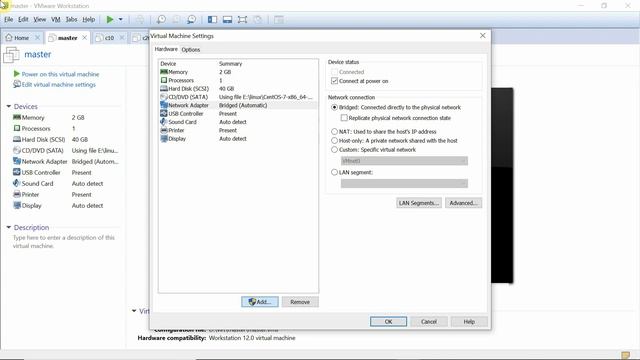Close the master VM tab

pos(84,37)
